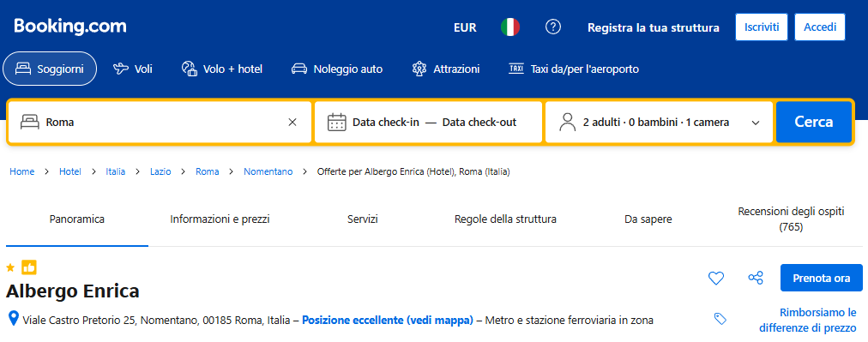Viewport: 868px width, 342px height.
Task: Click the price tag icon
Action: click(x=720, y=319)
